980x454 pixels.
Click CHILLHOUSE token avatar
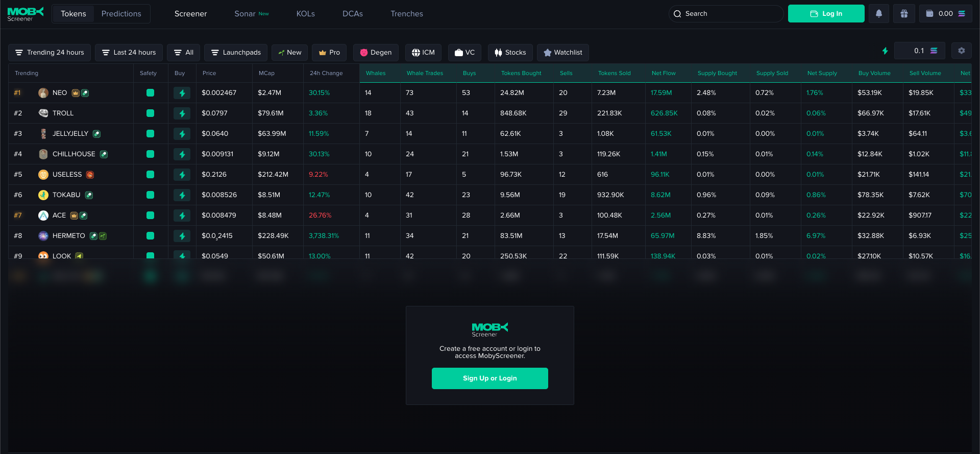point(43,154)
